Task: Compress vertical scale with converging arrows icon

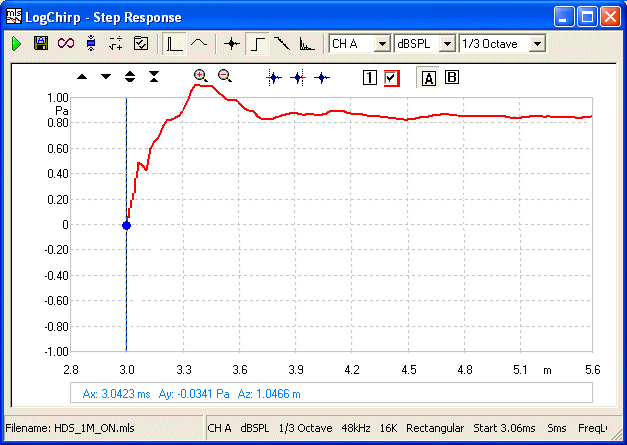Action: 154,77
